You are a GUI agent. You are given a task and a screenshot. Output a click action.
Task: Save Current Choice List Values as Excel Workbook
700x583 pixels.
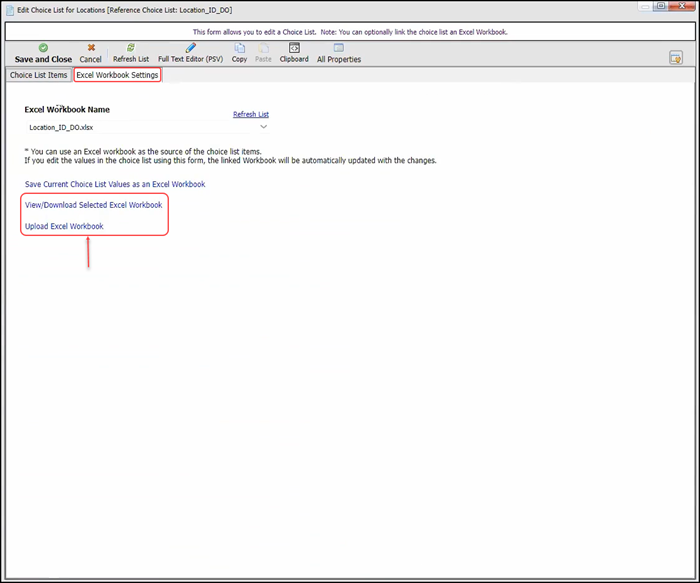click(115, 184)
